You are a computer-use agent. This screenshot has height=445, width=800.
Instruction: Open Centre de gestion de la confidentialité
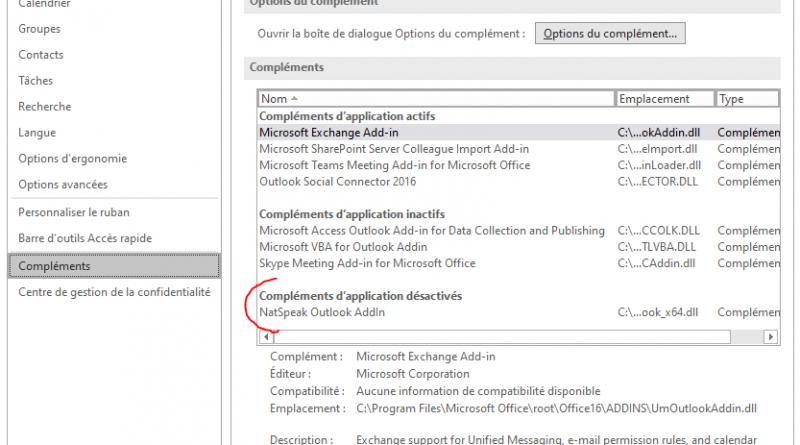[x=115, y=292]
